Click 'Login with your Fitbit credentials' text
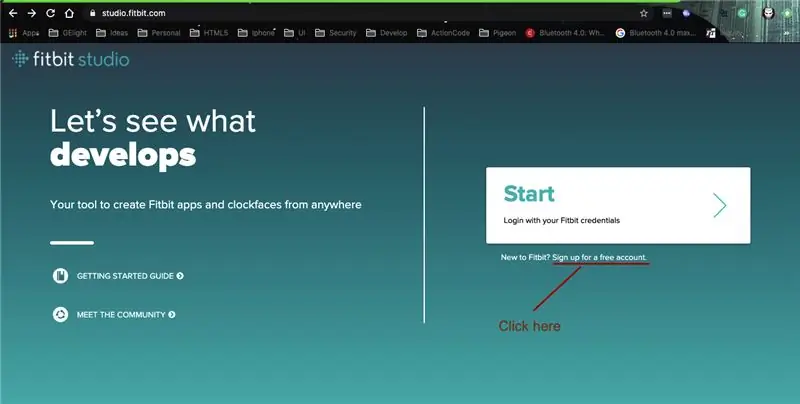This screenshot has height=404, width=800. (x=562, y=220)
